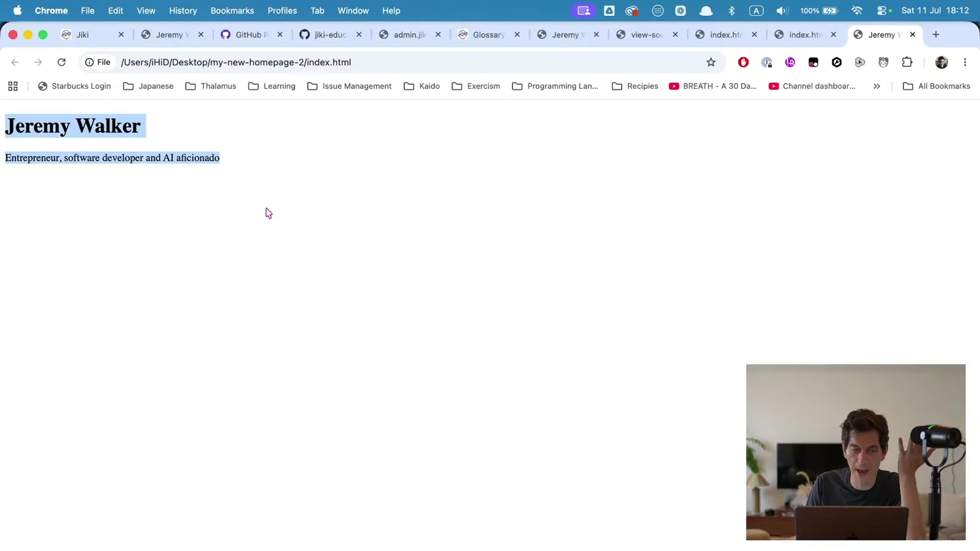Open the battery status menu
Viewport: 980px width, 551px height.
pos(819,10)
